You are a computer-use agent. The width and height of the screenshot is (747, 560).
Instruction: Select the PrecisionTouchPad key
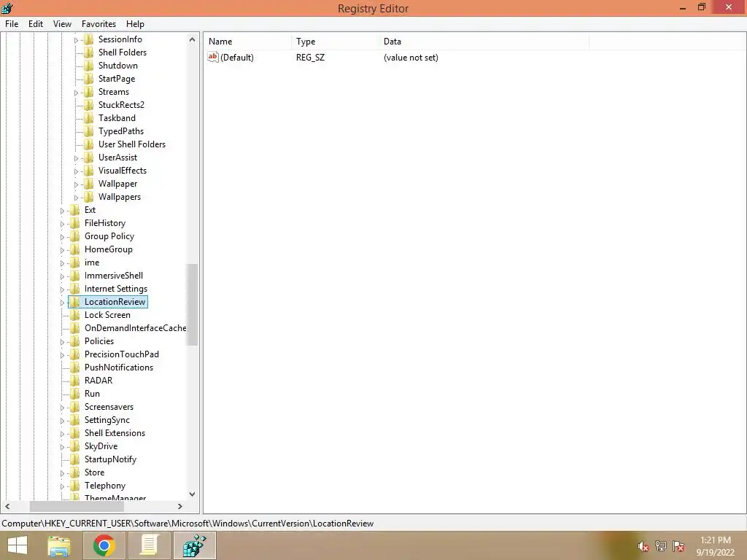[x=122, y=354]
